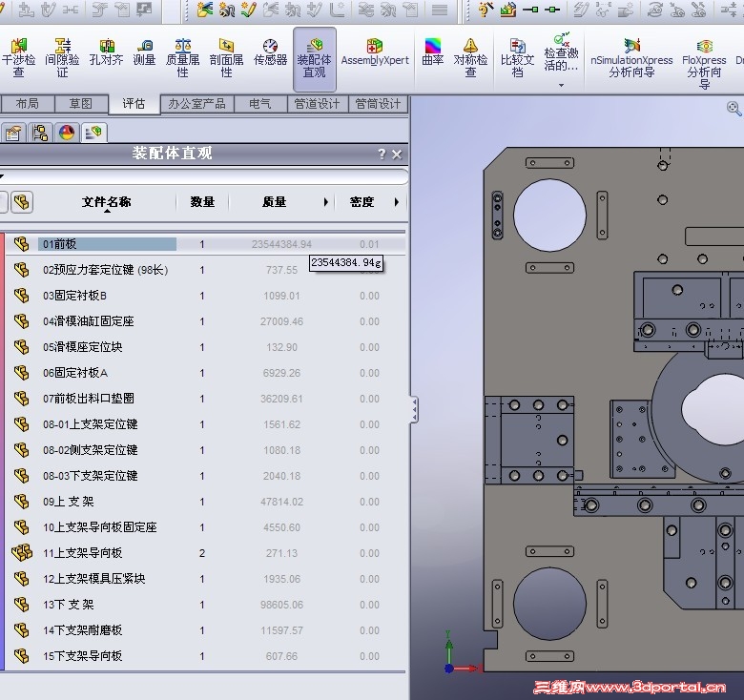
Task: Select the 10上支架导向板固定座 component
Action: (99, 527)
